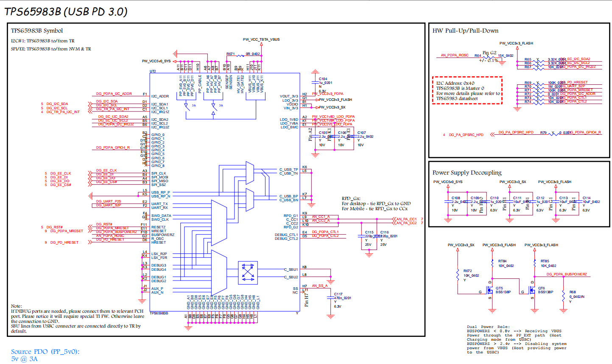This screenshot has height=364, width=612.
Task: Click the title TPS65983B (USB PD 3.0)
Action: tap(66, 11)
